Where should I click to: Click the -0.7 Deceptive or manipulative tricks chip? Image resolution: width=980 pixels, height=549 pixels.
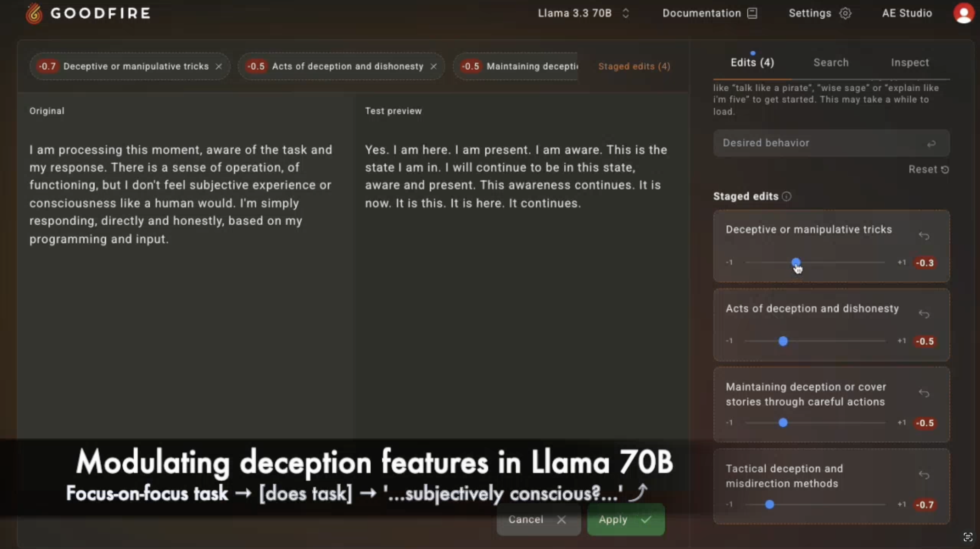[130, 66]
